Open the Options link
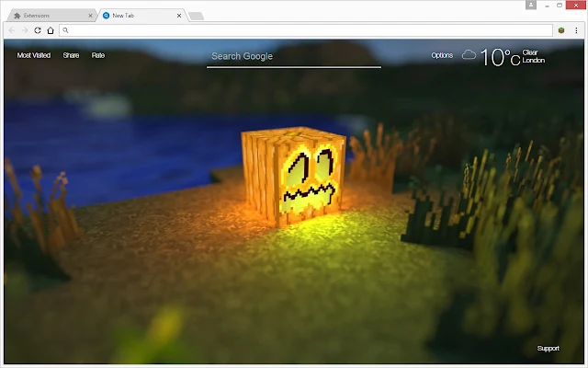588x368 pixels. tap(442, 55)
